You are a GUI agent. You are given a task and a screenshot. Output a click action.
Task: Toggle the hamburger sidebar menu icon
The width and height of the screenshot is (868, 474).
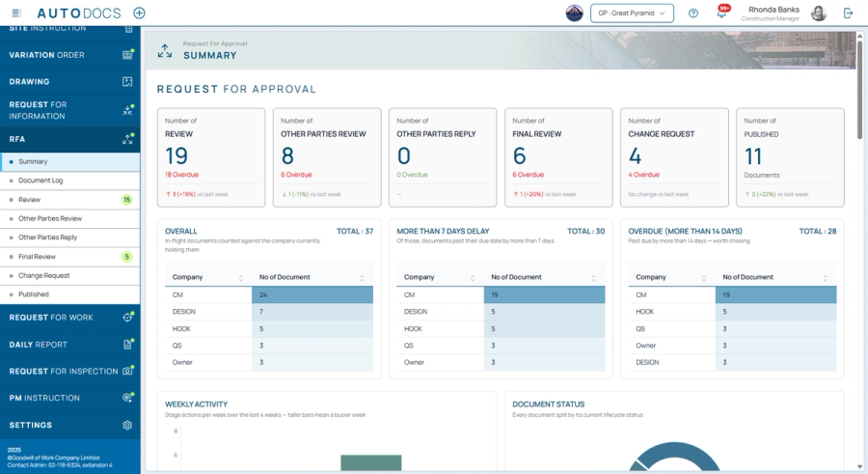click(16, 13)
